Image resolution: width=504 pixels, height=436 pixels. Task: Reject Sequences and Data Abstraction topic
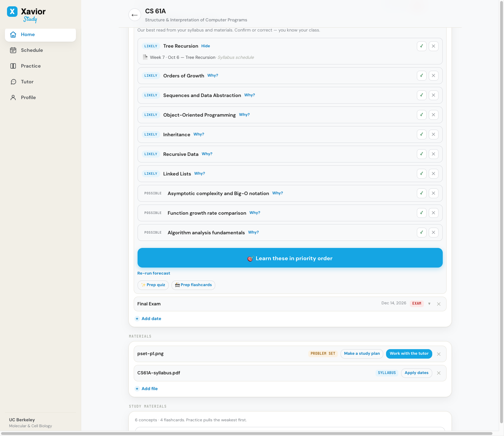(x=433, y=95)
